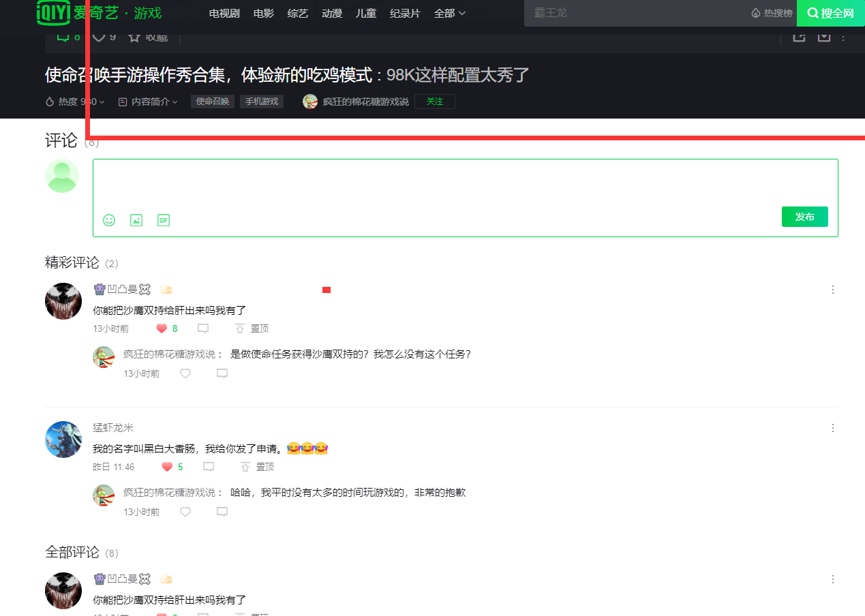Publish the comment with 发布
The width and height of the screenshot is (865, 616).
click(805, 217)
